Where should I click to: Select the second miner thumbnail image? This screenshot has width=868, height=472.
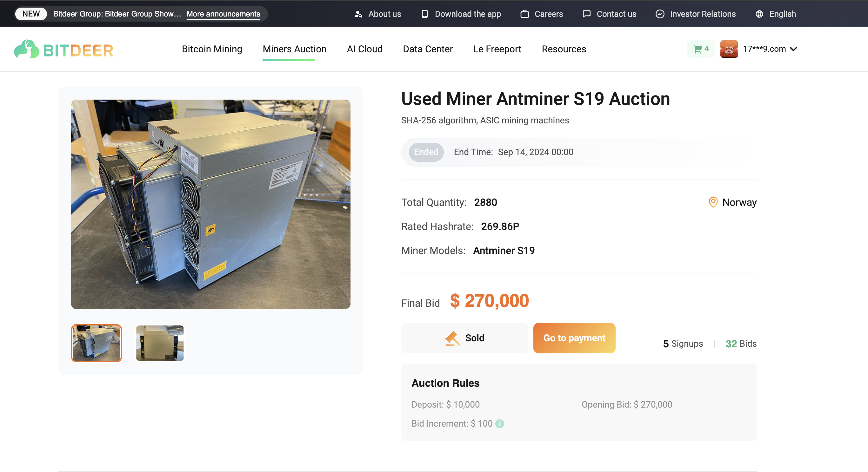point(160,343)
